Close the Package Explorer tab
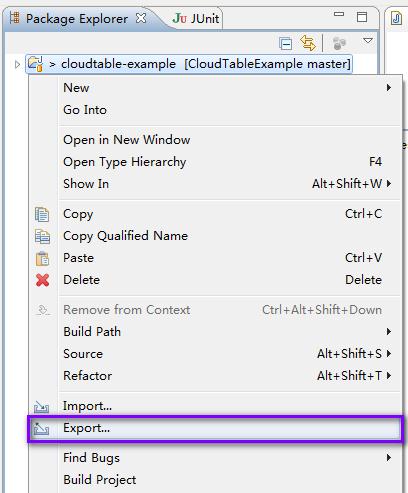 tap(141, 18)
